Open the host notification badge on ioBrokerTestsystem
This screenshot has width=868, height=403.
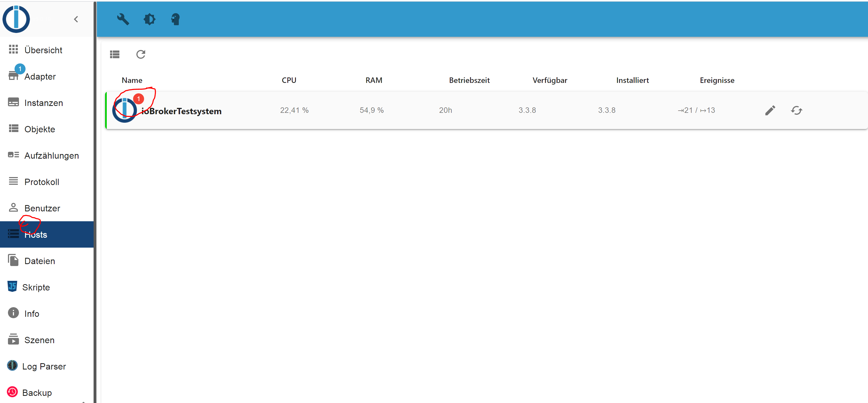point(139,99)
